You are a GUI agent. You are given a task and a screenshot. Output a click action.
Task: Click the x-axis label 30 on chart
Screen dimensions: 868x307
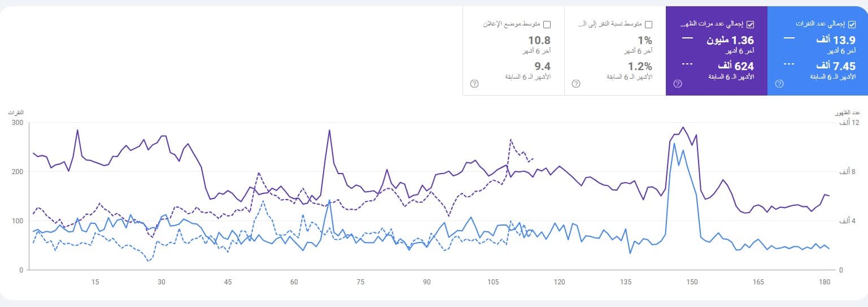[162, 282]
